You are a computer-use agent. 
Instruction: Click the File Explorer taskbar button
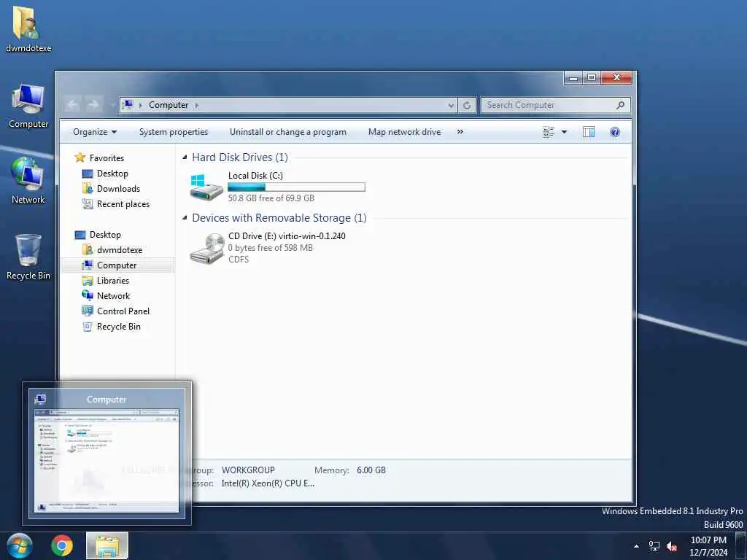coord(107,545)
